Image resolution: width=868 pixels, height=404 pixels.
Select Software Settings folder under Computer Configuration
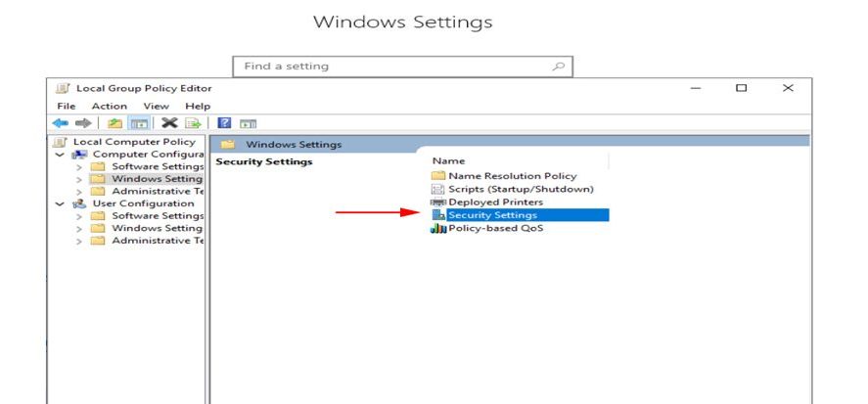[158, 166]
